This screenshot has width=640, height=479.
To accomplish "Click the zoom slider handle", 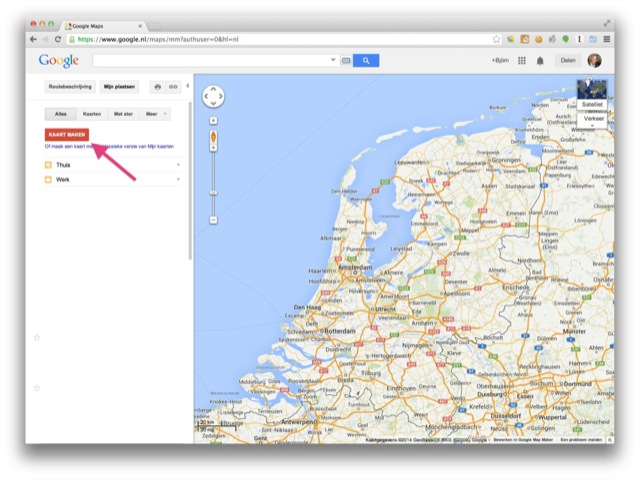I will coord(213,193).
